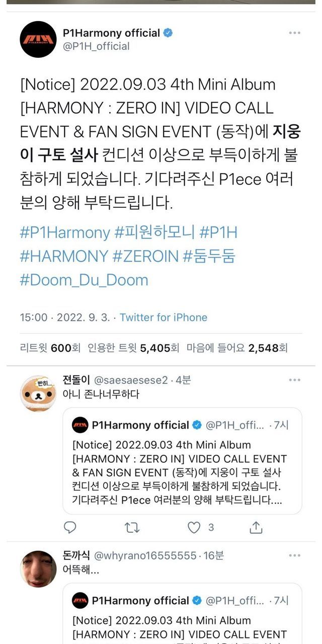Open the @P1H_official handle under the main name
The width and height of the screenshot is (322, 644).
point(96,46)
